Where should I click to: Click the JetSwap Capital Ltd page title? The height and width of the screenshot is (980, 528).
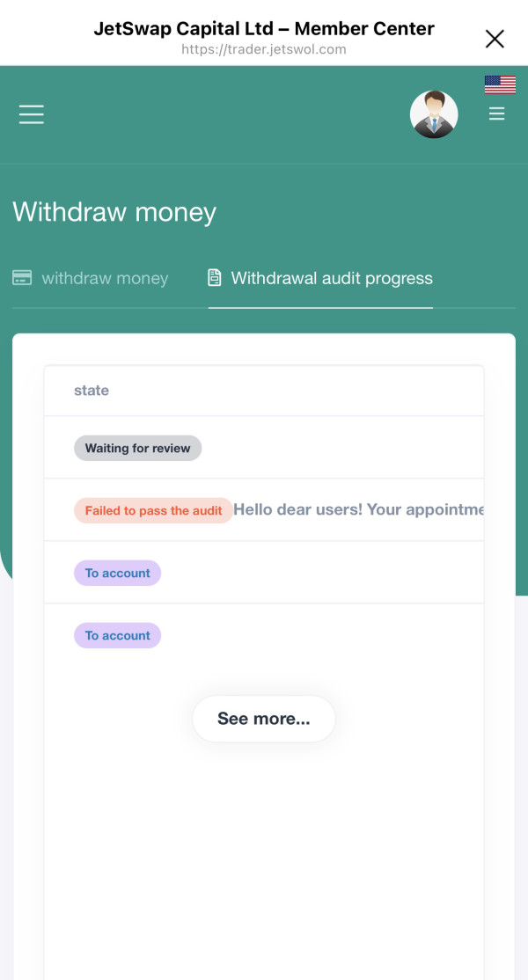(264, 28)
